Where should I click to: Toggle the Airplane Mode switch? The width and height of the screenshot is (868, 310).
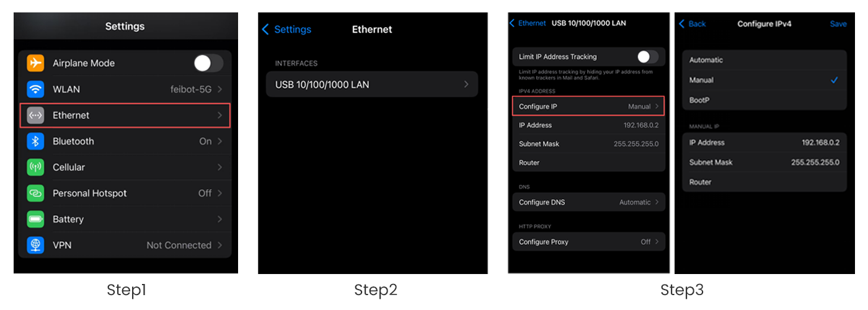click(x=208, y=63)
